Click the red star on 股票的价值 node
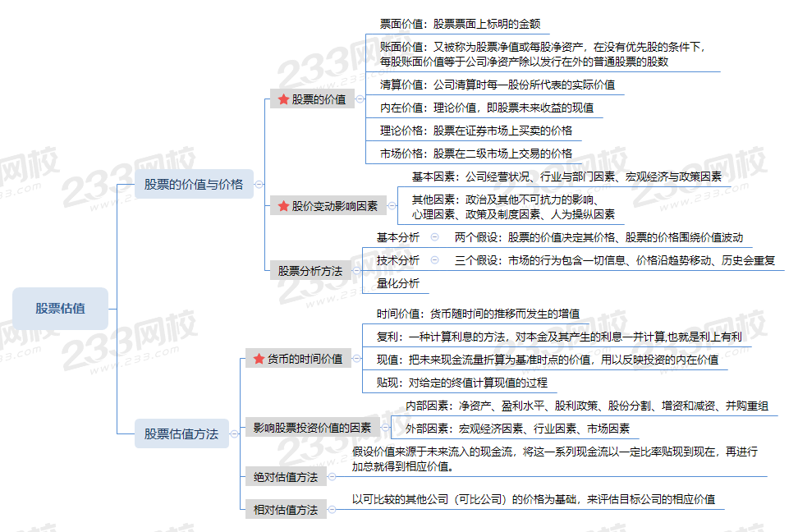The image size is (798, 532). tap(283, 99)
